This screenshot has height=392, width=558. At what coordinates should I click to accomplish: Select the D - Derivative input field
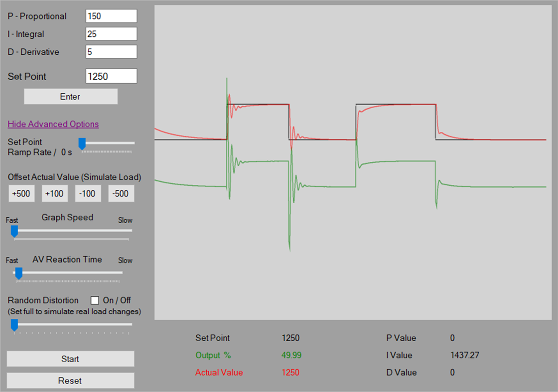pos(111,51)
